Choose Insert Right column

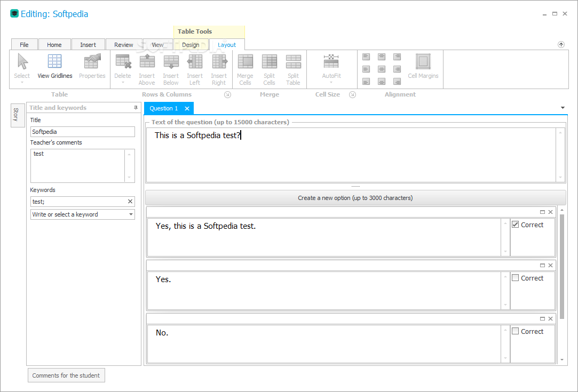click(219, 70)
